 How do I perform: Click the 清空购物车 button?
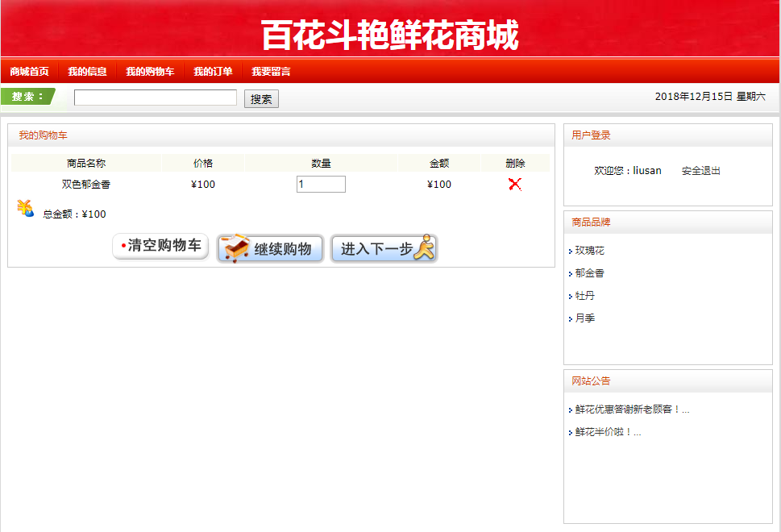click(x=160, y=246)
